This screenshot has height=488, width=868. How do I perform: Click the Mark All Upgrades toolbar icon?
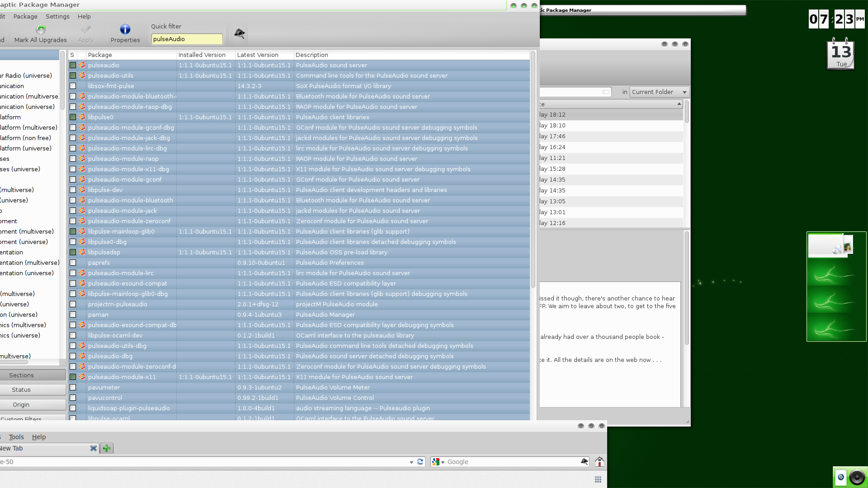[x=41, y=30]
